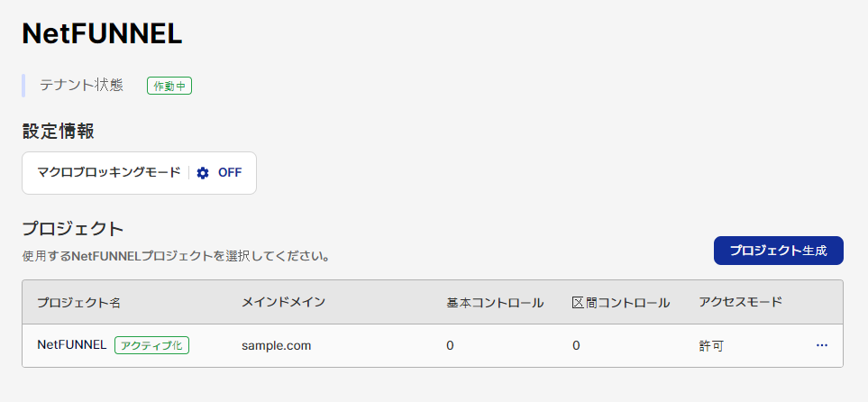This screenshot has height=402, width=868.
Task: Click the マクロブロッキングモード label
Action: point(109,173)
